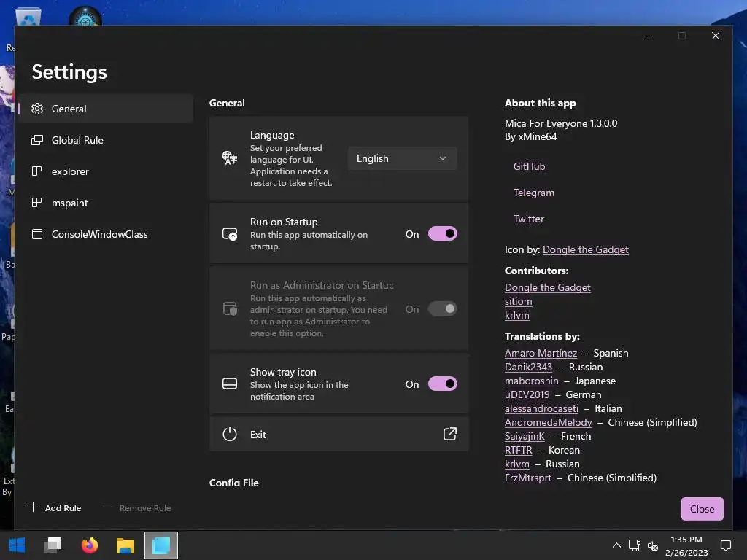747x560 pixels.
Task: Open SaiyajinK translator link
Action: (525, 436)
